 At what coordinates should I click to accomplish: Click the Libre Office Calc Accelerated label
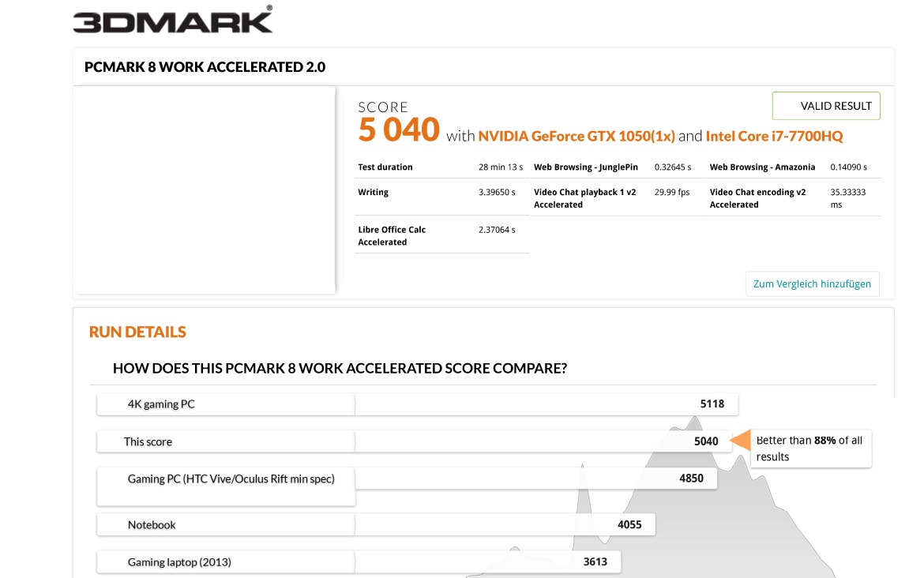[392, 235]
